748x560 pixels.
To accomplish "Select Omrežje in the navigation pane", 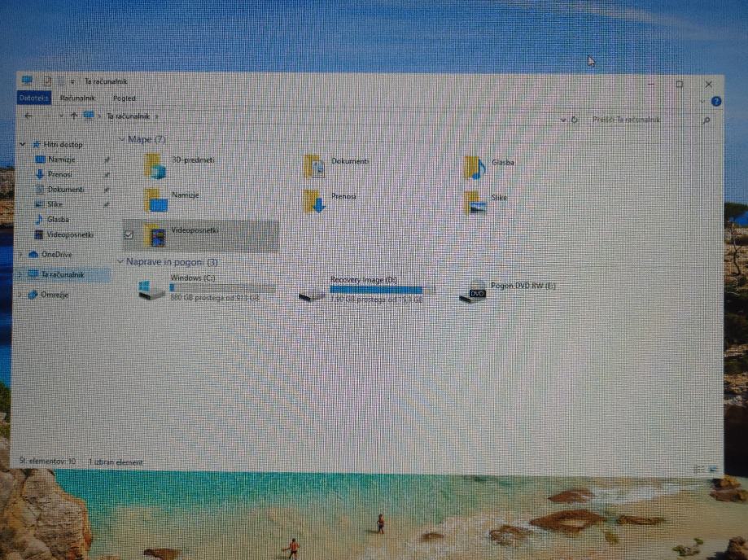I will pos(55,295).
